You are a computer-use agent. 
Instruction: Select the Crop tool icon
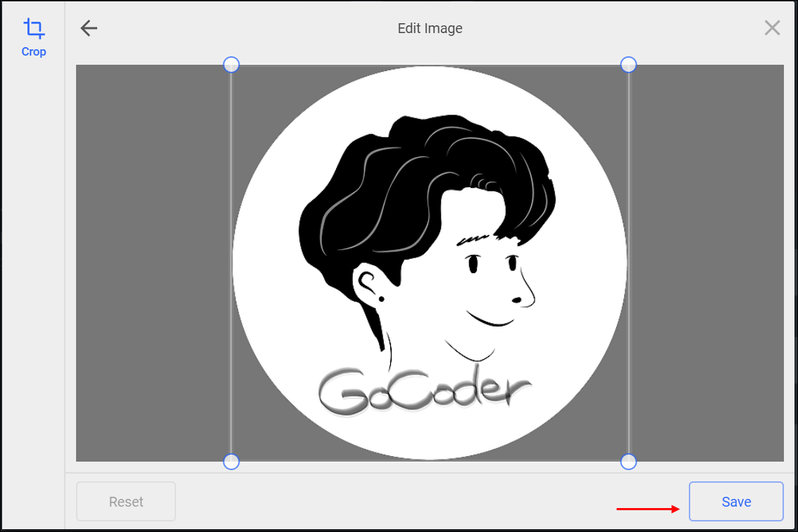34,28
